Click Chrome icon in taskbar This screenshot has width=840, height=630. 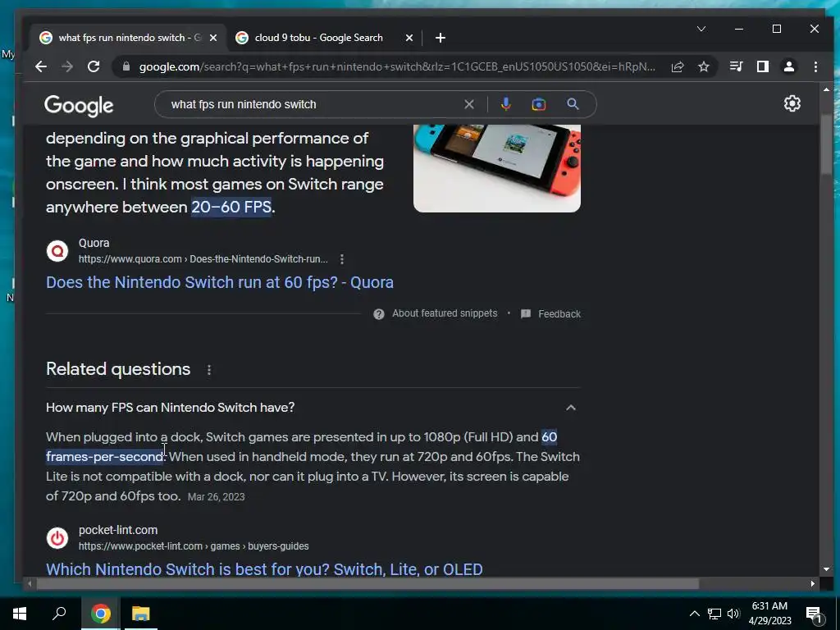coord(101,614)
